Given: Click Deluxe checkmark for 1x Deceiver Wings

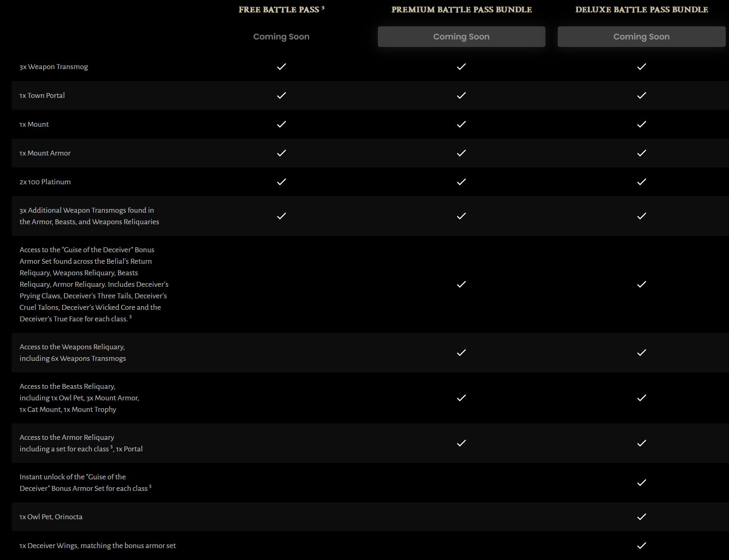Looking at the screenshot, I should pyautogui.click(x=642, y=545).
